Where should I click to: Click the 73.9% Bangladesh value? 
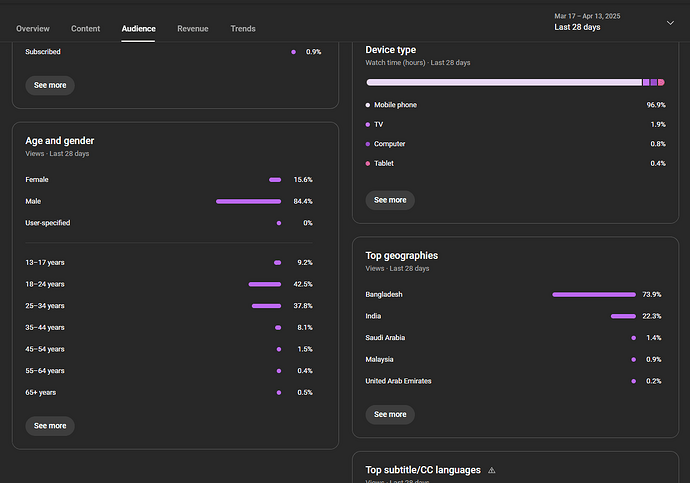click(652, 294)
